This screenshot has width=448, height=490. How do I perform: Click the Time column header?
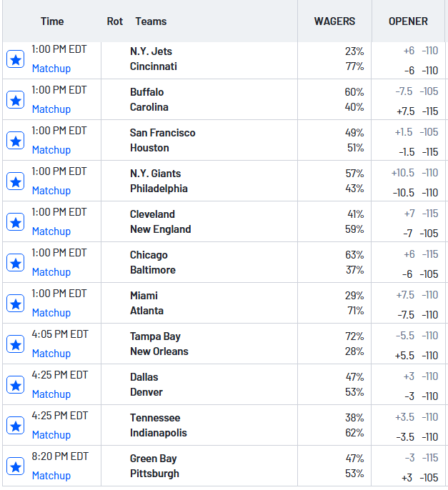[52, 21]
